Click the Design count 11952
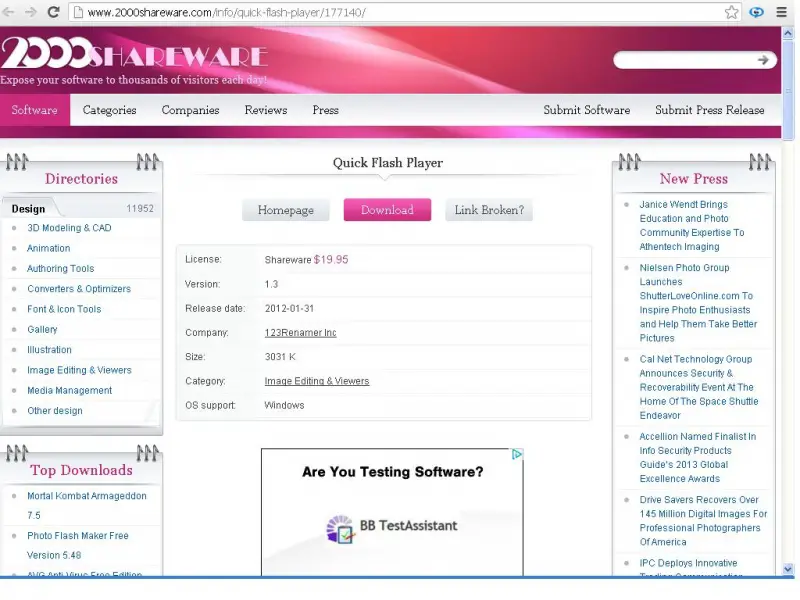 [x=140, y=209]
